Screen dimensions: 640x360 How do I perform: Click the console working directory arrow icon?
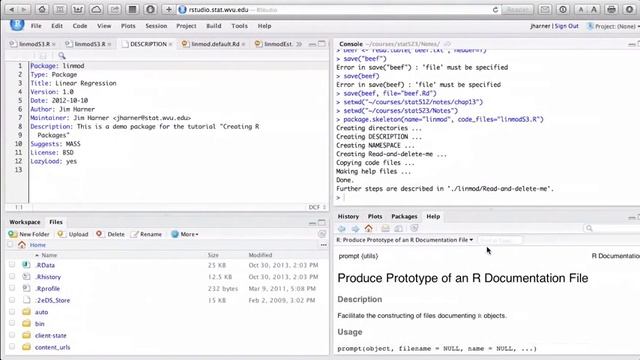447,44
